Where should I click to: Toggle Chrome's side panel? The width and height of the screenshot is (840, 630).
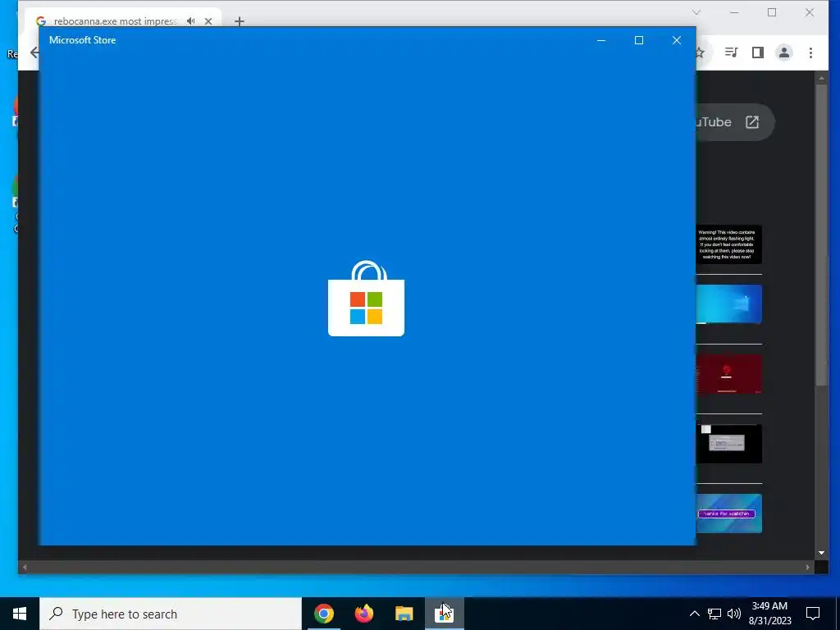(757, 52)
